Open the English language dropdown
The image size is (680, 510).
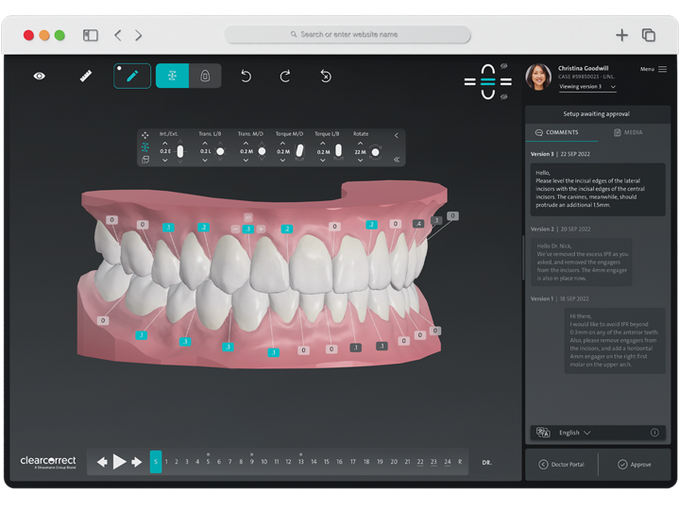pyautogui.click(x=575, y=432)
